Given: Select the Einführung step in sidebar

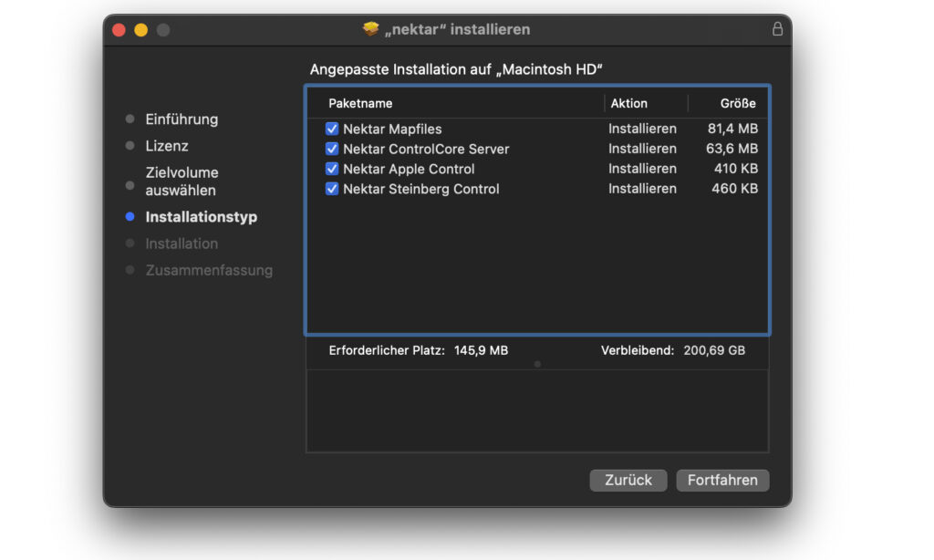Looking at the screenshot, I should [x=182, y=119].
